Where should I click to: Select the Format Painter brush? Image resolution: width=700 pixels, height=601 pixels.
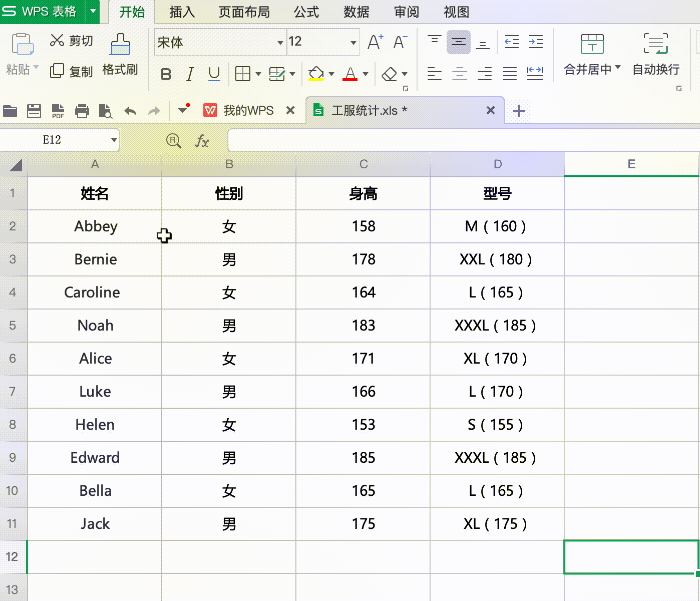click(120, 44)
